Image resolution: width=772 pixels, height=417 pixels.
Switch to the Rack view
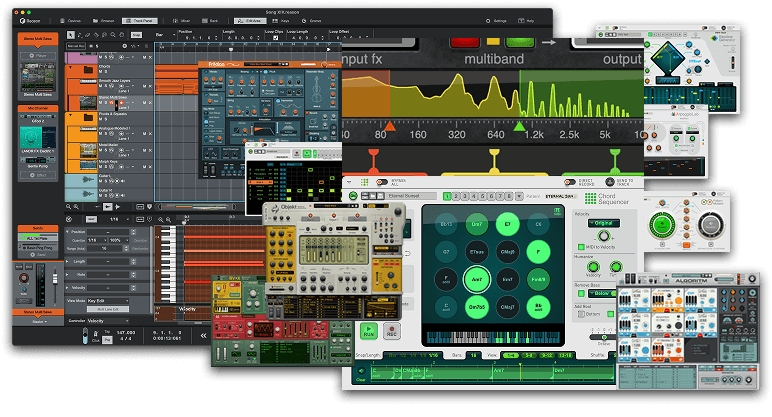tap(210, 21)
